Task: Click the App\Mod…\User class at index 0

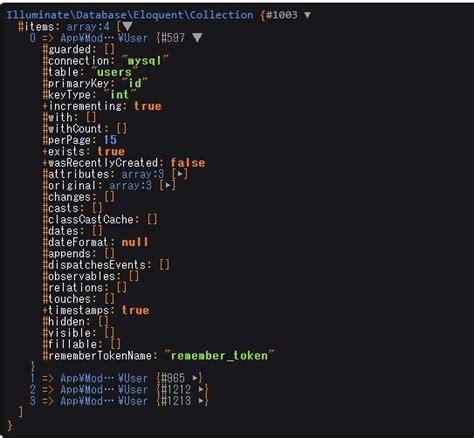Action: [104, 38]
